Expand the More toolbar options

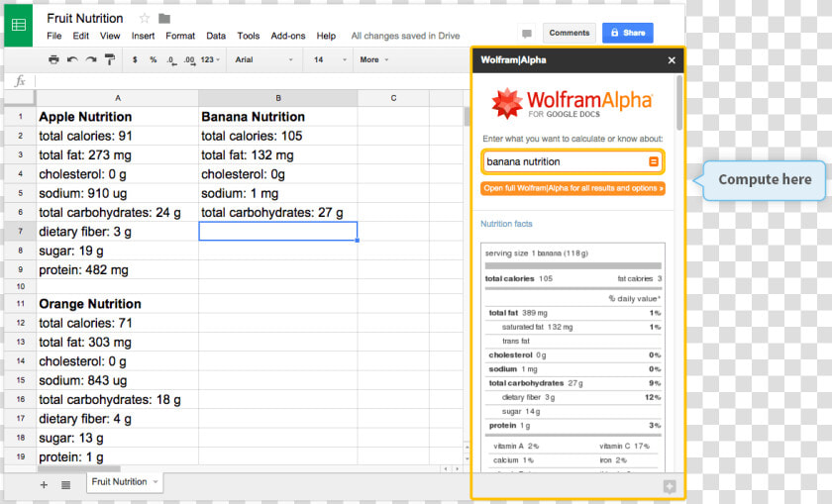tap(374, 59)
